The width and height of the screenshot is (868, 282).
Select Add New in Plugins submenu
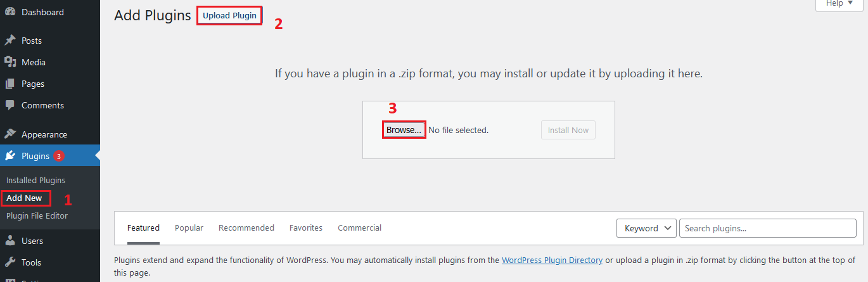click(x=24, y=198)
